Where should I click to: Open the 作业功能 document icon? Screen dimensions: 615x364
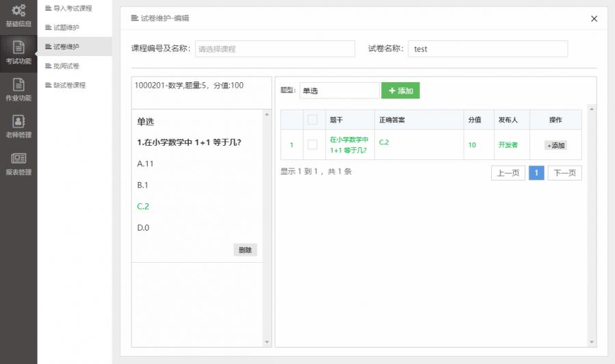click(18, 90)
